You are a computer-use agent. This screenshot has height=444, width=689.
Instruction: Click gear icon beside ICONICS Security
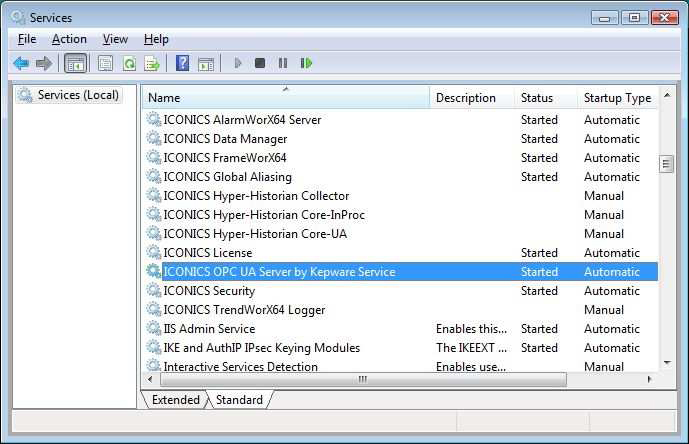click(x=154, y=291)
